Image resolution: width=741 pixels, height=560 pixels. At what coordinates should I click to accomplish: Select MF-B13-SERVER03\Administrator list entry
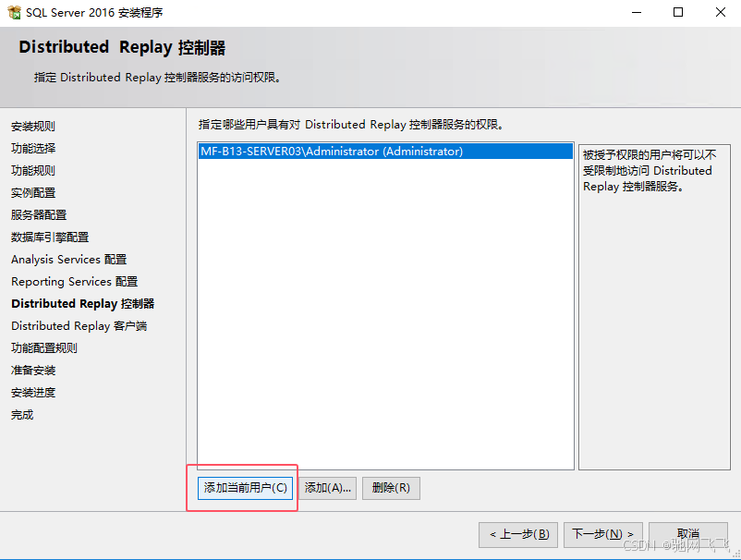click(x=385, y=152)
